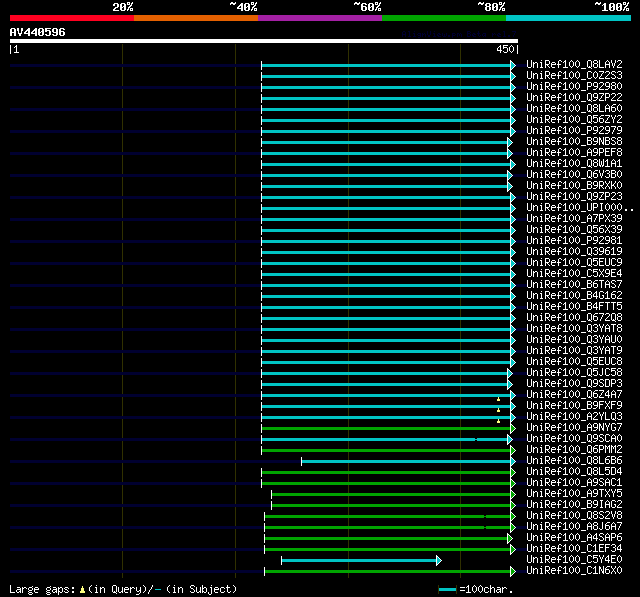Open the UniRef100_Q8LAV2 hit label
640x597 pixels.
[x=574, y=64]
